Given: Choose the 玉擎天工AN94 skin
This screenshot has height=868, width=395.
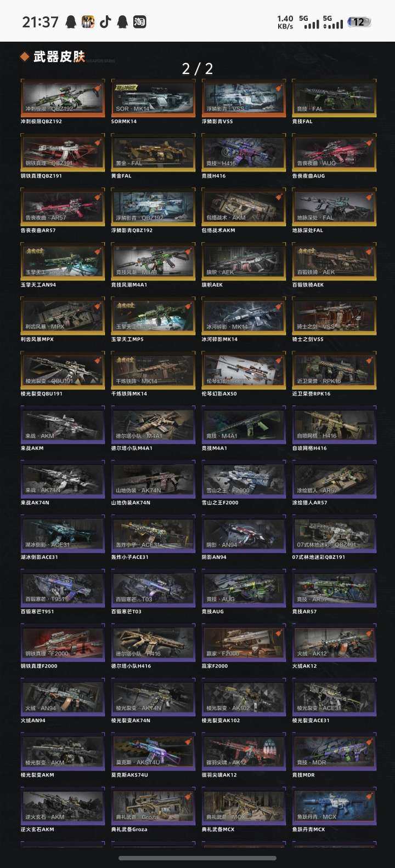Looking at the screenshot, I should point(62,261).
